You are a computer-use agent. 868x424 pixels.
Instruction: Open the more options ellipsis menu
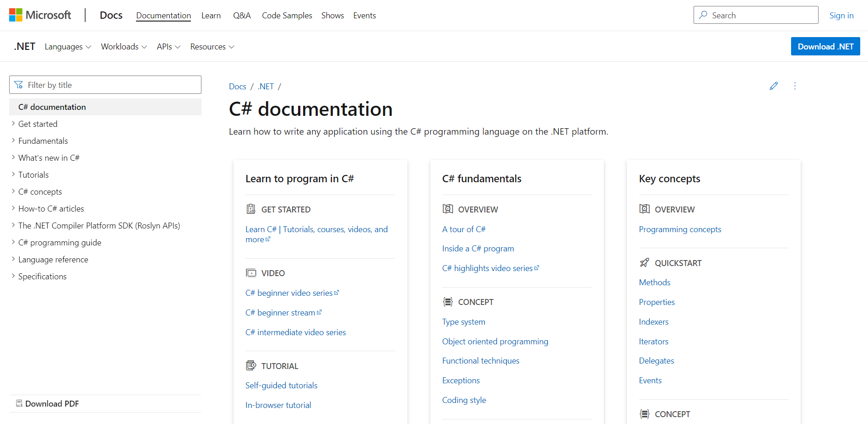tap(795, 86)
